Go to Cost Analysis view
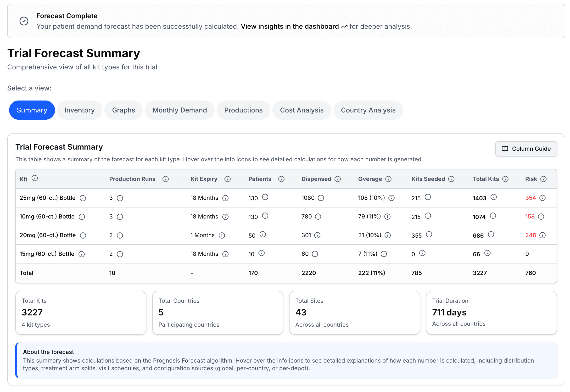The image size is (570, 392). pyautogui.click(x=302, y=110)
